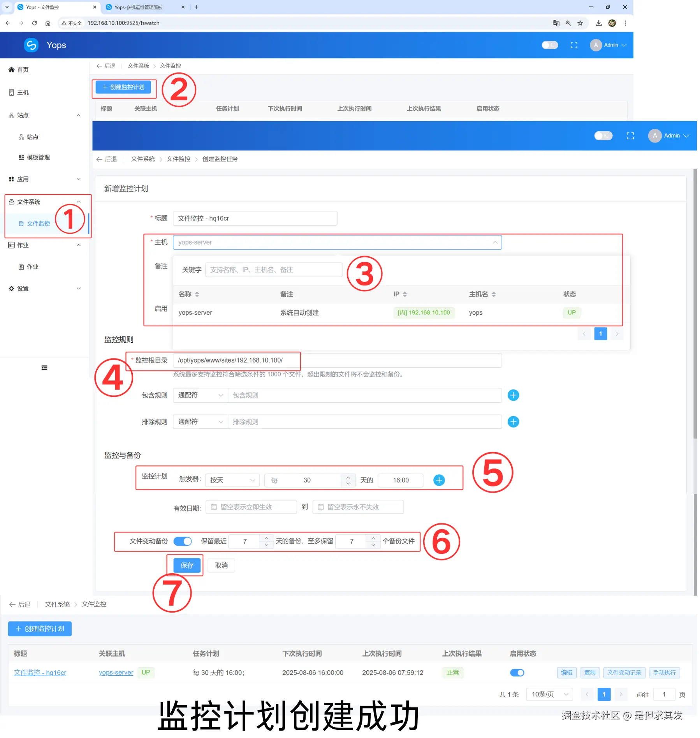The height and width of the screenshot is (738, 700).
Task: Open the 按天 trigger dropdown
Action: point(232,480)
